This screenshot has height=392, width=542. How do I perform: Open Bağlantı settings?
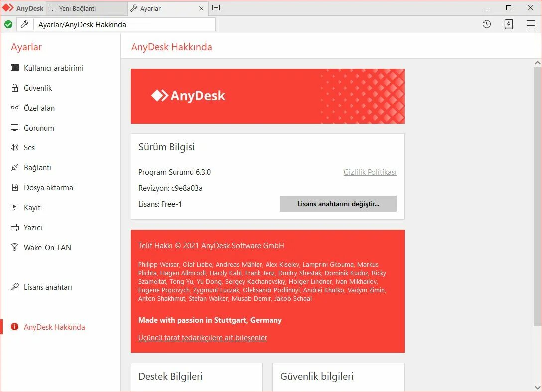37,168
